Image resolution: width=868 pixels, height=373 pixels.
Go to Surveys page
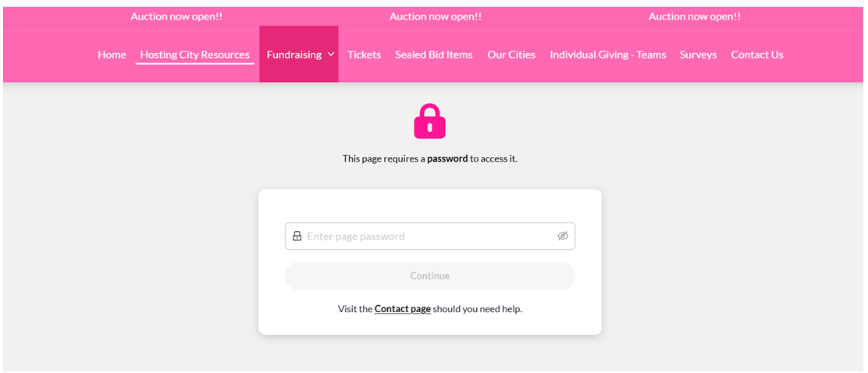[698, 55]
